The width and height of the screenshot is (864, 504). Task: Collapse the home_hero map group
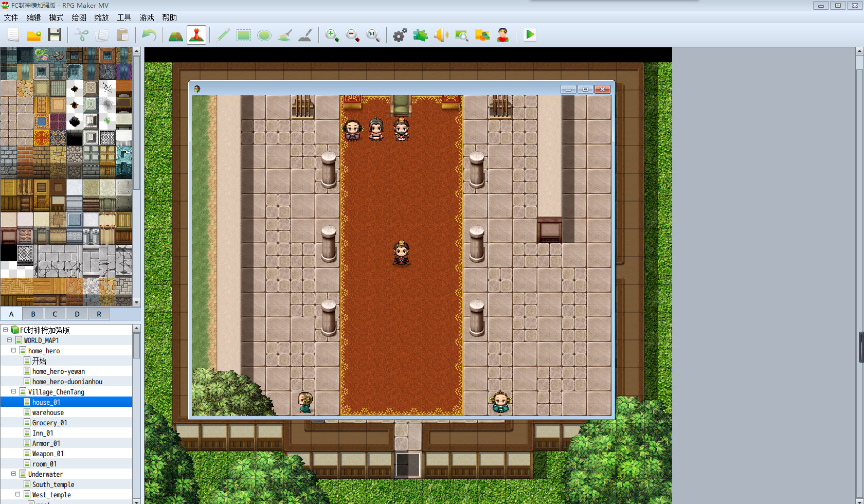click(13, 350)
